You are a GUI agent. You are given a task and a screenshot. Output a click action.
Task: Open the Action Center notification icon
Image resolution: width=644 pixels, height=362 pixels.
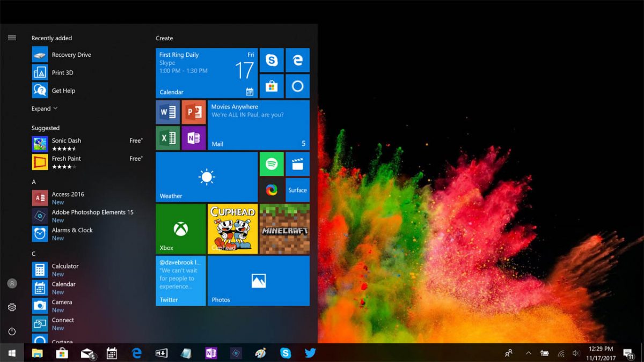(x=628, y=353)
